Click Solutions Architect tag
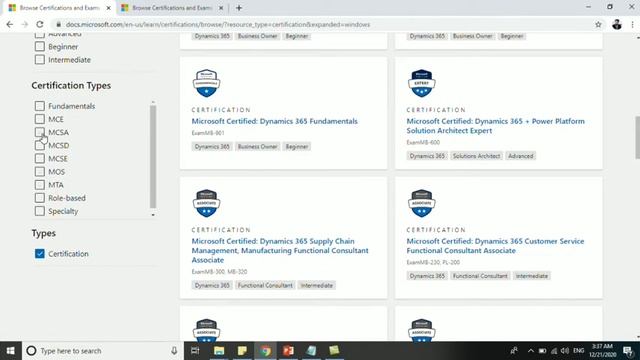Viewport: 640px width, 360px height. click(x=476, y=156)
